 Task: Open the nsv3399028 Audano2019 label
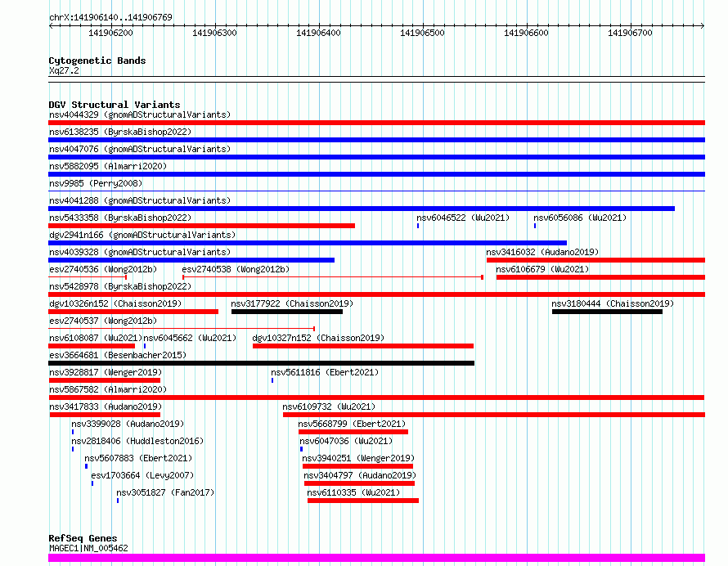point(128,424)
